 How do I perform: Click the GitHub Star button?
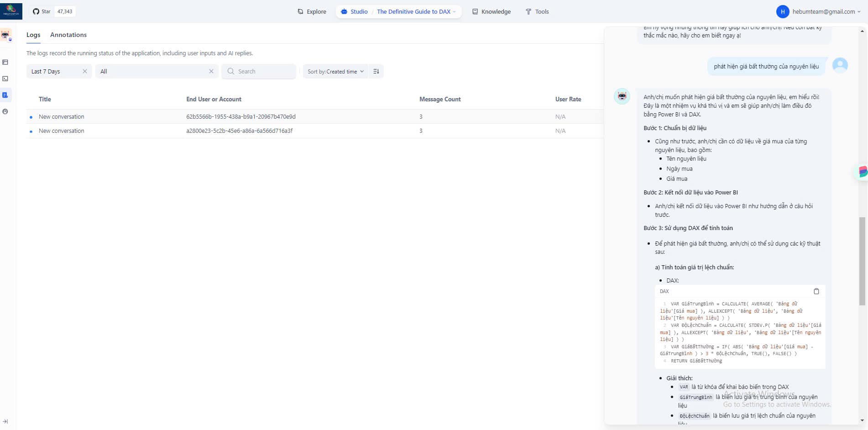42,11
